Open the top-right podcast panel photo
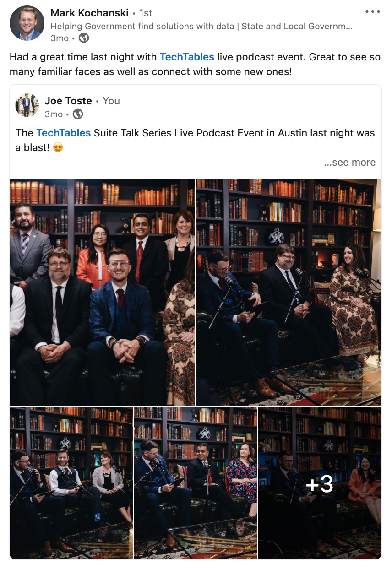Screen dimensions: 392x564 (x=289, y=292)
